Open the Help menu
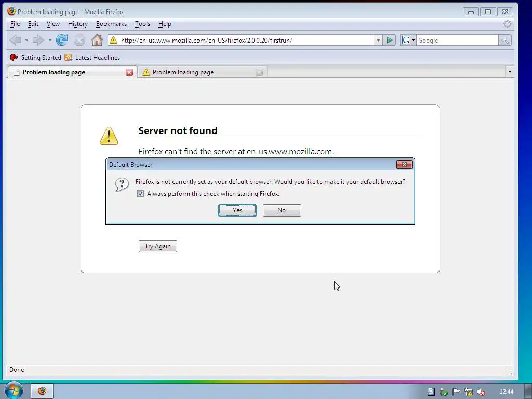The width and height of the screenshot is (532, 399). (165, 24)
